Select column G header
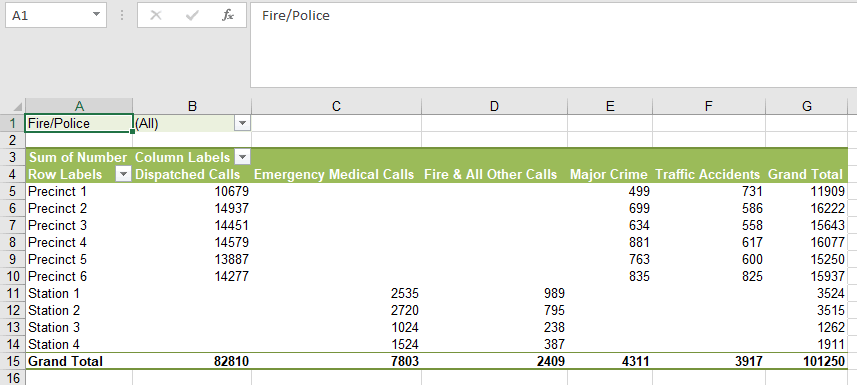Viewport: 857px width, 385px height. pos(807,106)
